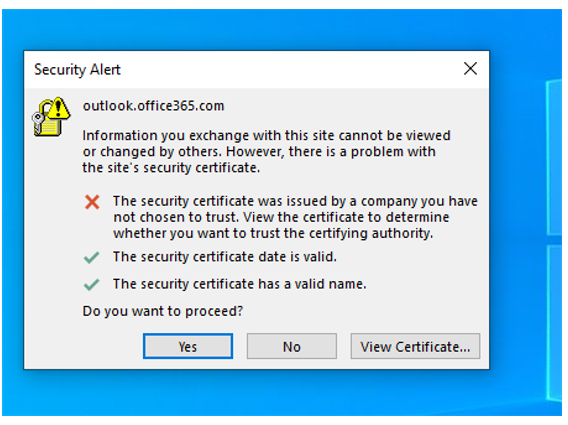The width and height of the screenshot is (568, 425).
Task: Open View Certificate... details
Action: tap(415, 346)
